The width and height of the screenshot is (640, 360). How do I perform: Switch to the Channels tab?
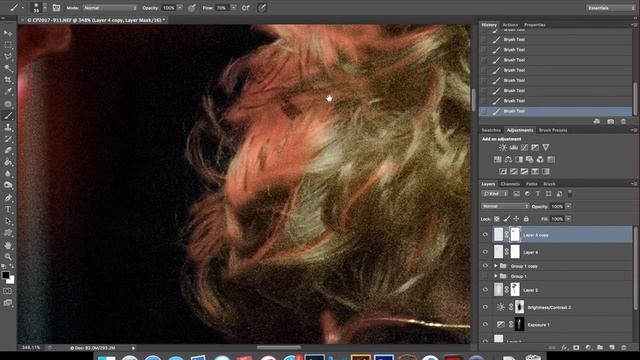click(x=510, y=184)
